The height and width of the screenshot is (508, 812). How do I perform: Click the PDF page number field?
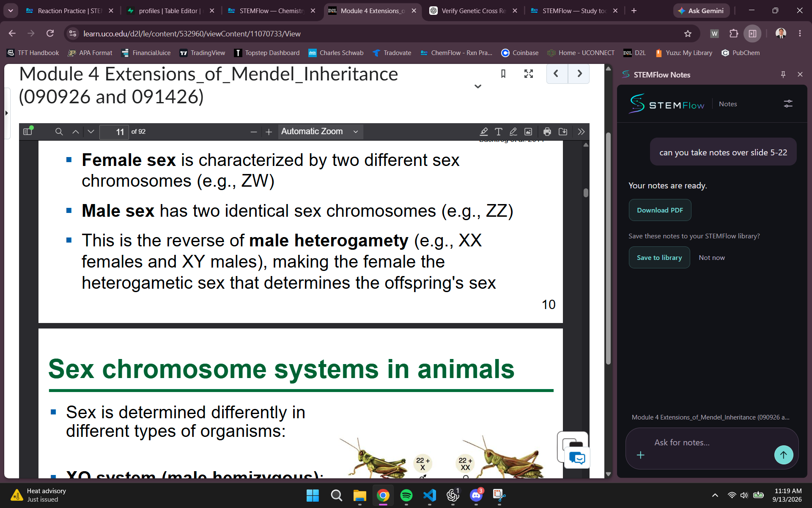coord(114,132)
